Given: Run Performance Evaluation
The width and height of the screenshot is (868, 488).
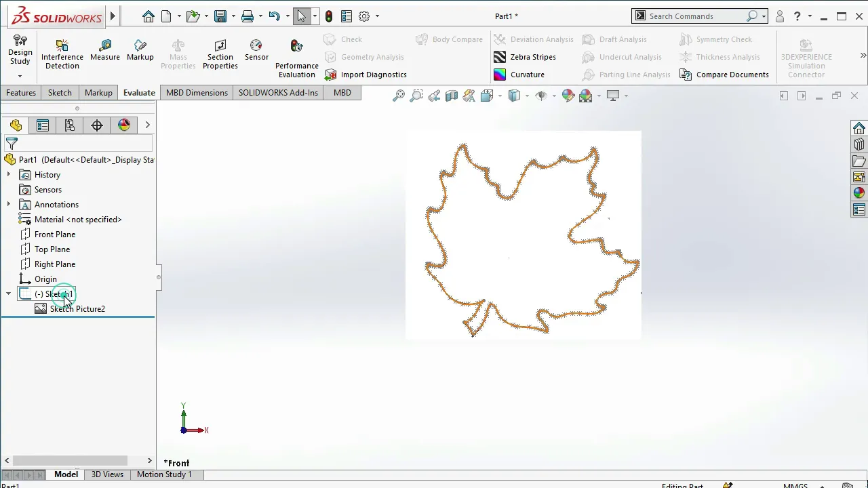Looking at the screenshot, I should [x=297, y=58].
